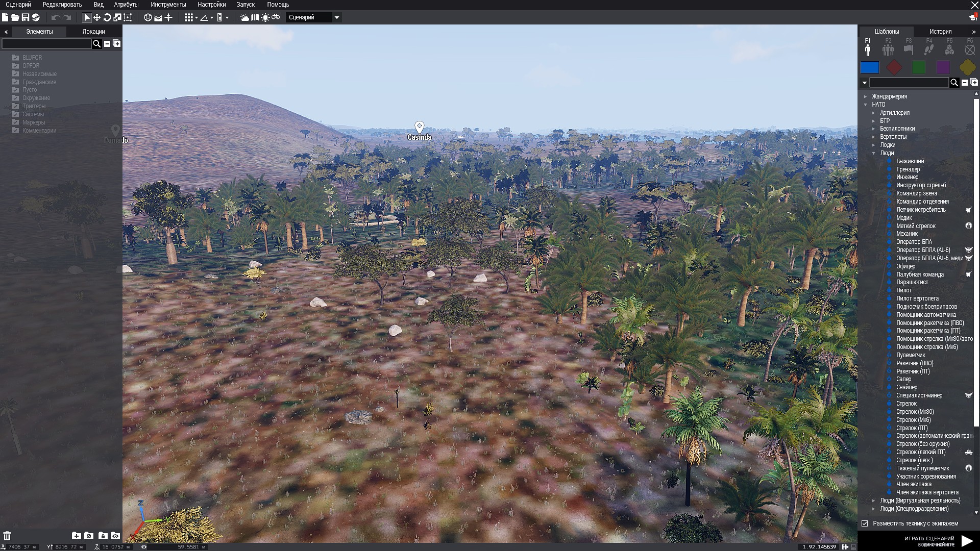
Task: Switch to the История tab
Action: tap(940, 32)
